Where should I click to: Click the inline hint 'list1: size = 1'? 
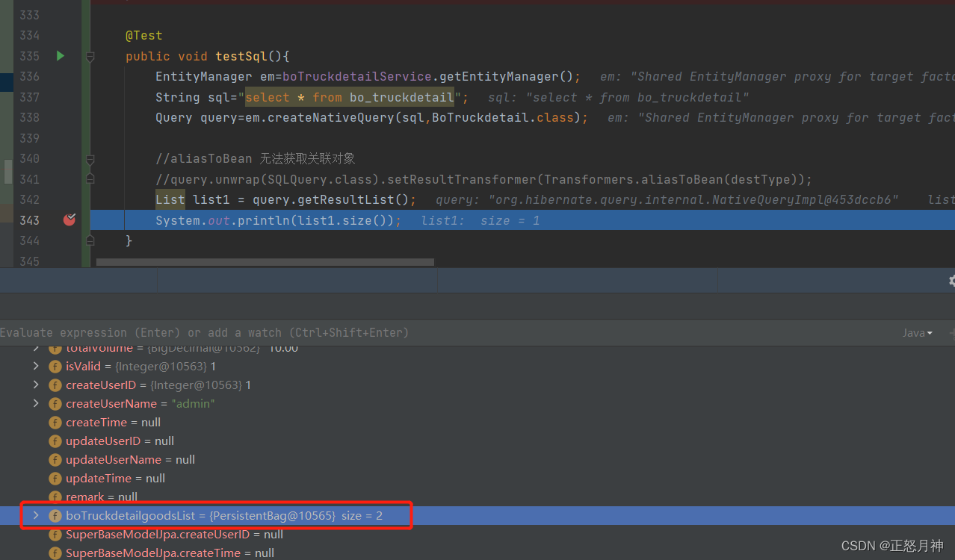click(x=480, y=220)
